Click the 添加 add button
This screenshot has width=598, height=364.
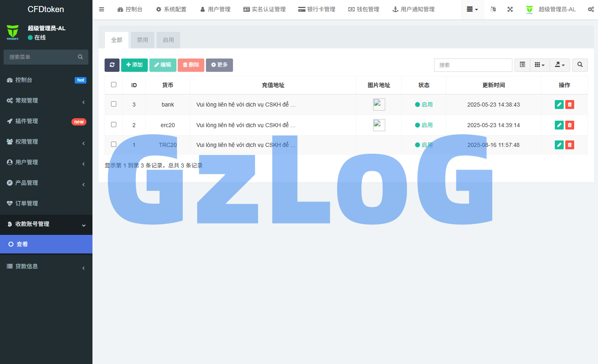coord(134,65)
